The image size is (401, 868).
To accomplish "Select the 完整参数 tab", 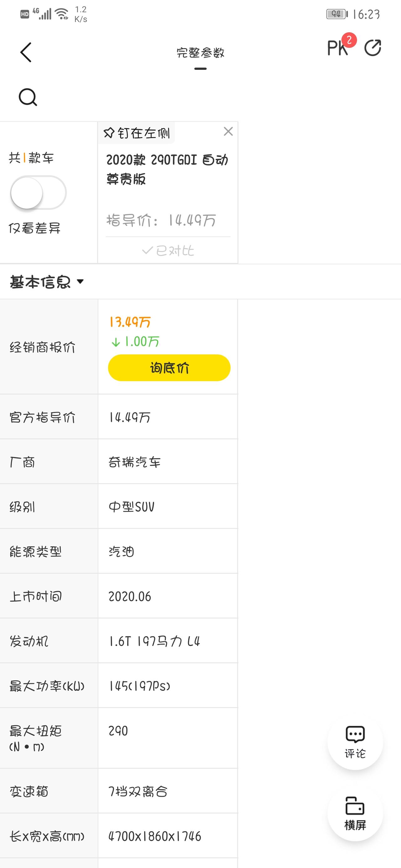I will pos(200,53).
